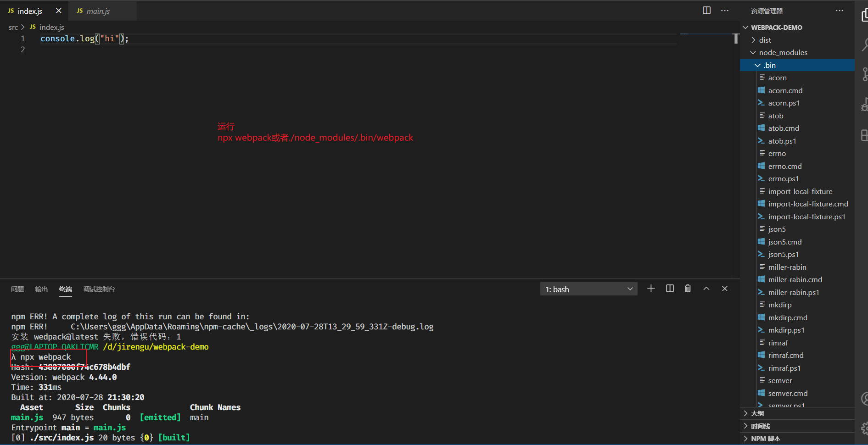This screenshot has height=445, width=868.
Task: Click the Windows icon beside mkdirp.cmd
Action: point(762,317)
